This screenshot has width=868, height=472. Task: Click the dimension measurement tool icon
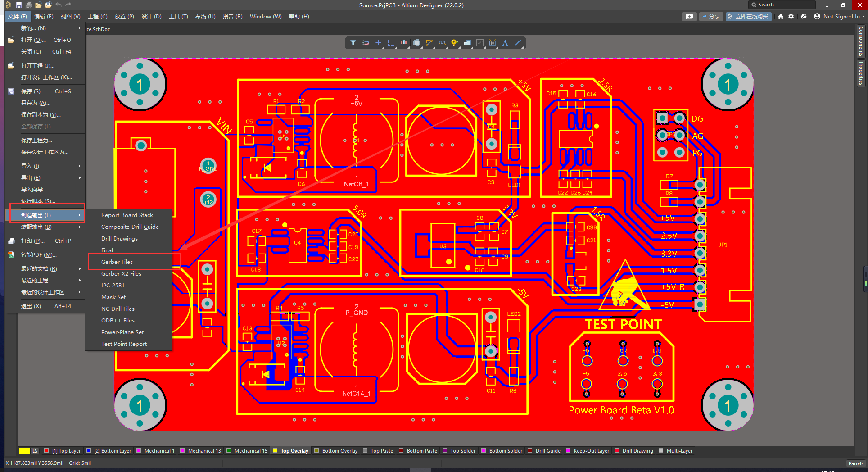[x=493, y=43]
